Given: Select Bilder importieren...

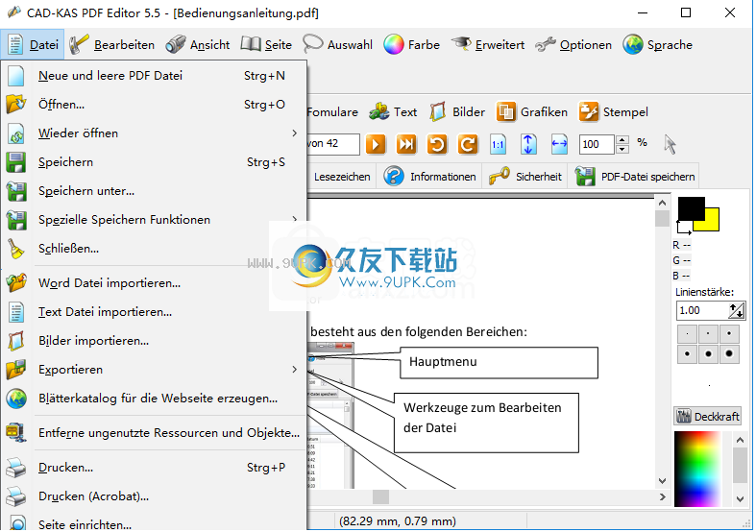Looking at the screenshot, I should [x=154, y=341].
